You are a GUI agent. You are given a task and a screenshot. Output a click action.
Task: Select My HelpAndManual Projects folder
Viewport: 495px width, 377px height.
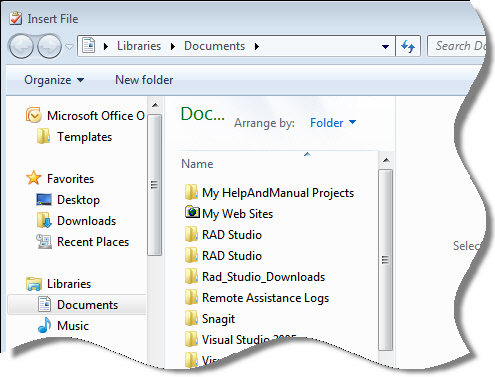click(x=278, y=193)
